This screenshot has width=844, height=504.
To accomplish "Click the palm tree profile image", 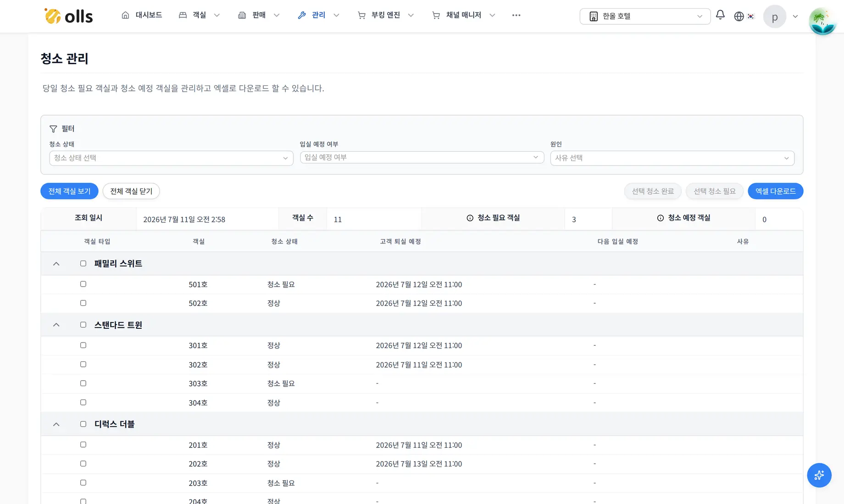I will (822, 21).
